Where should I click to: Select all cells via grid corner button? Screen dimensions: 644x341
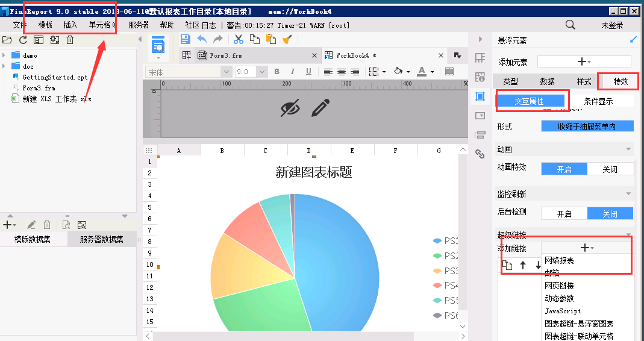point(149,151)
